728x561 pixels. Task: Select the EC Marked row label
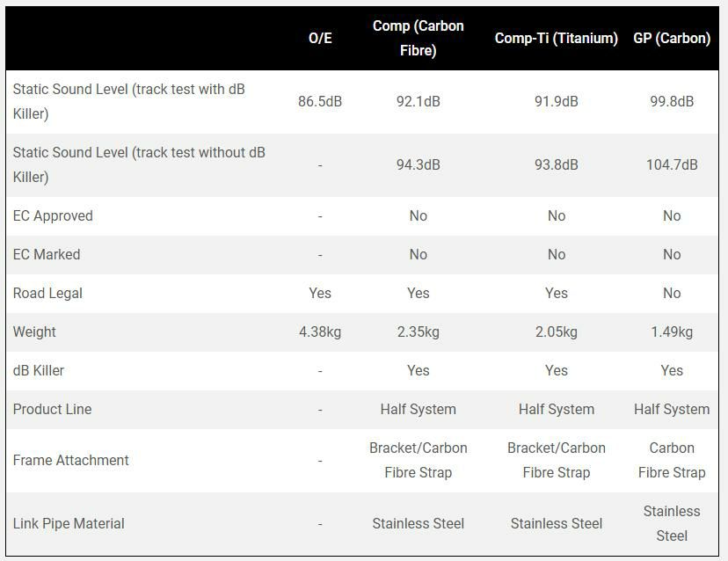click(x=47, y=255)
